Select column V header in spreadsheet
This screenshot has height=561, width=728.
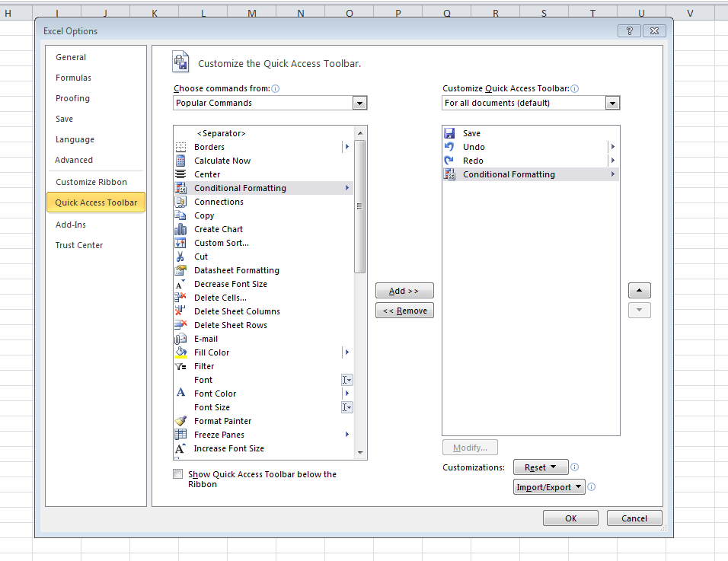tap(690, 14)
